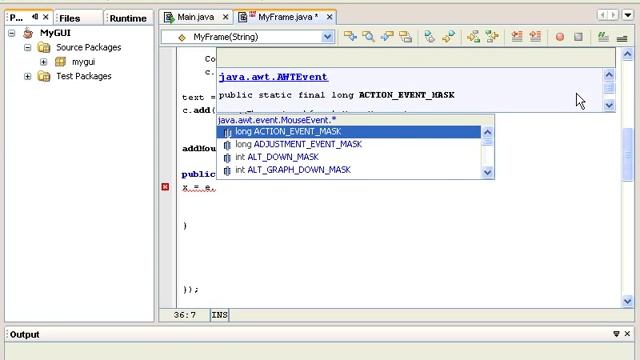Click the icon with green box above arrow
Viewport: 640px width, 360px height.
point(492,37)
